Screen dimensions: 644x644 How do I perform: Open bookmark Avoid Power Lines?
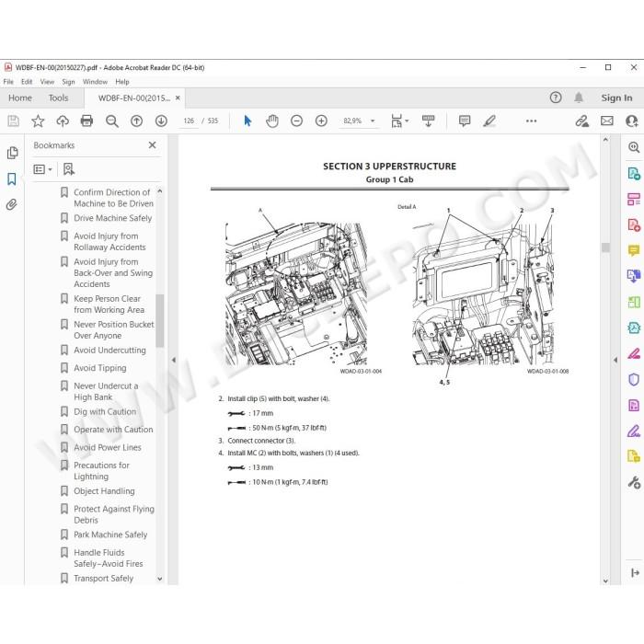[x=108, y=447]
